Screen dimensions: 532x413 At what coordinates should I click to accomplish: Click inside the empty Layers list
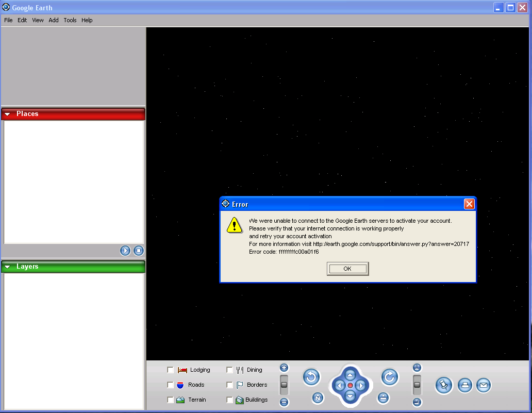tap(74, 341)
